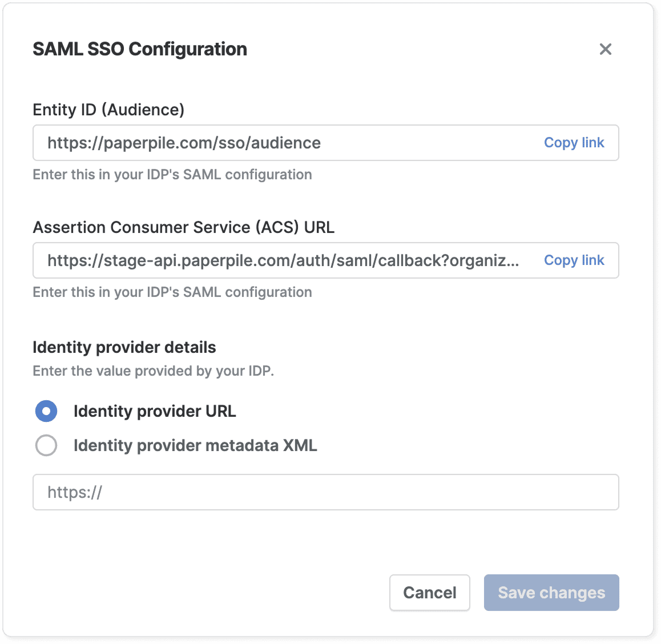Click the "Identity provider URL" label text

point(155,411)
